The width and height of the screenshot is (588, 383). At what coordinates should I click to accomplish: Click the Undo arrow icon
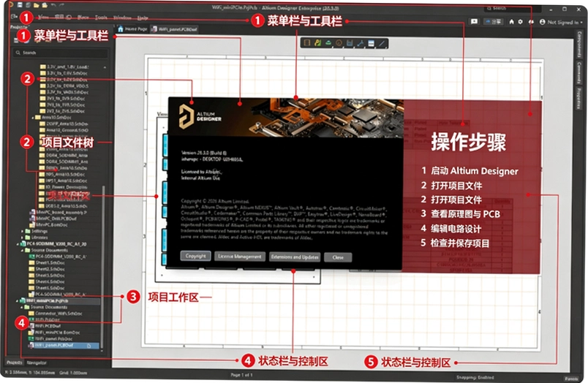53,5
